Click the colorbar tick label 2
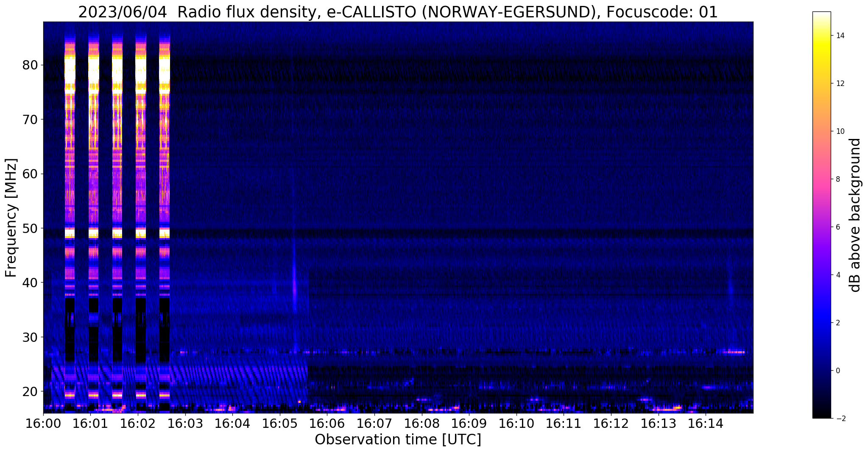This screenshot has height=452, width=868. coord(837,323)
